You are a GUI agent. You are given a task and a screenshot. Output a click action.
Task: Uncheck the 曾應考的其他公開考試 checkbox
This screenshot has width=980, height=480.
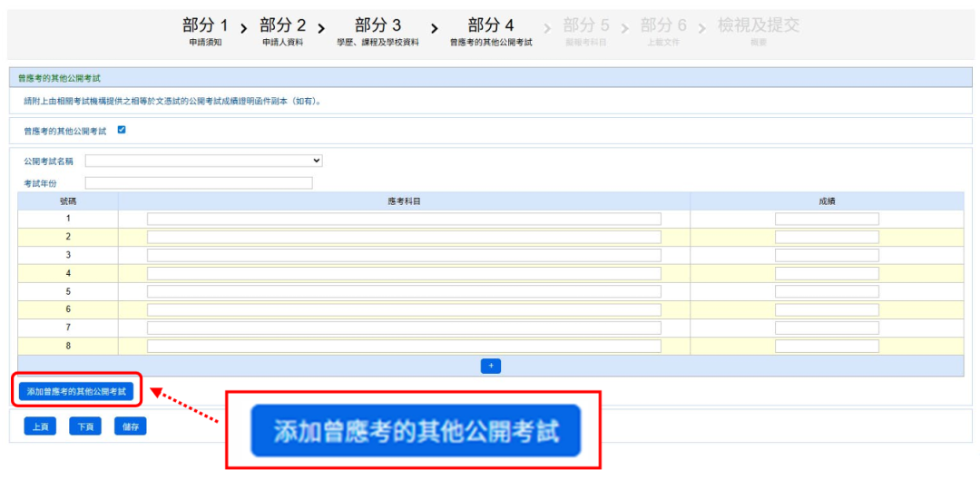point(122,130)
